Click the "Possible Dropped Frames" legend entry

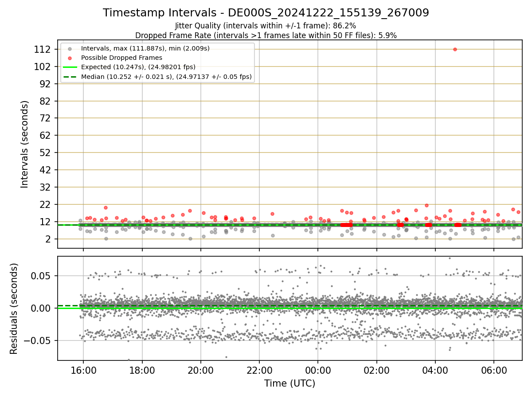[121, 58]
